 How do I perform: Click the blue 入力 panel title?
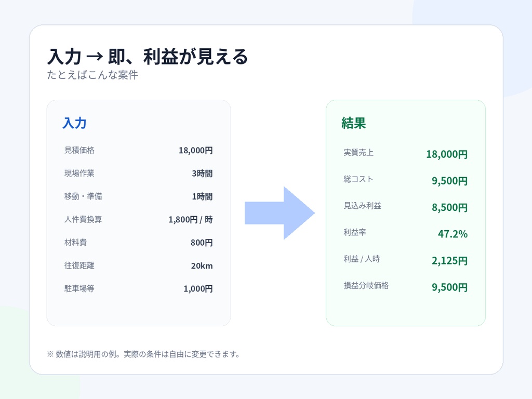tap(75, 123)
